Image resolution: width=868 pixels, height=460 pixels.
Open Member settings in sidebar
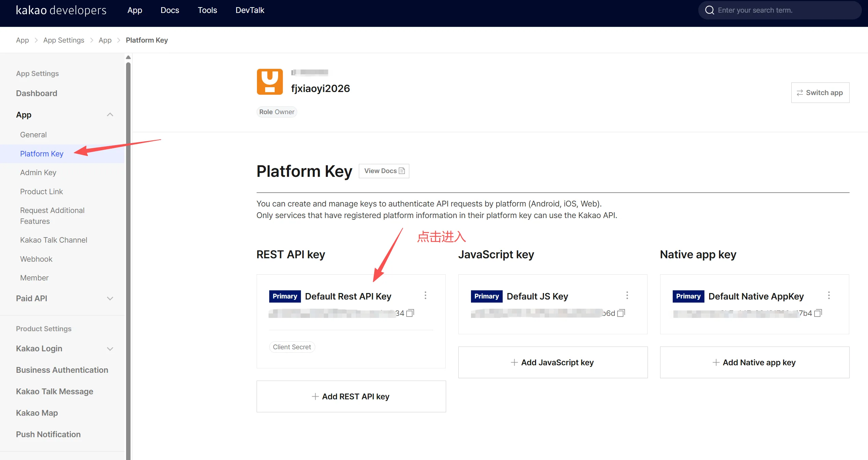tap(34, 278)
